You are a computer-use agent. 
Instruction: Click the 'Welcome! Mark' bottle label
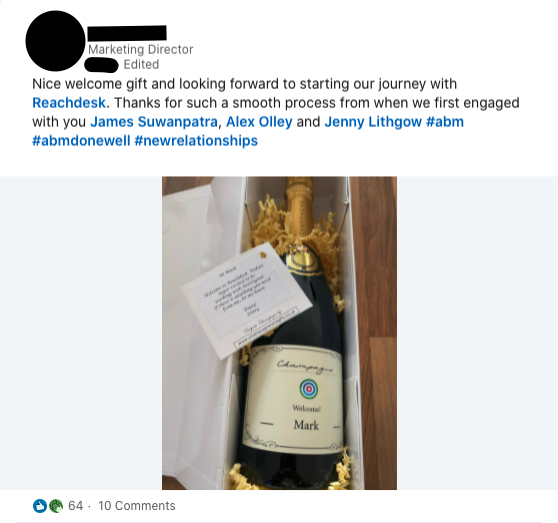[294, 400]
